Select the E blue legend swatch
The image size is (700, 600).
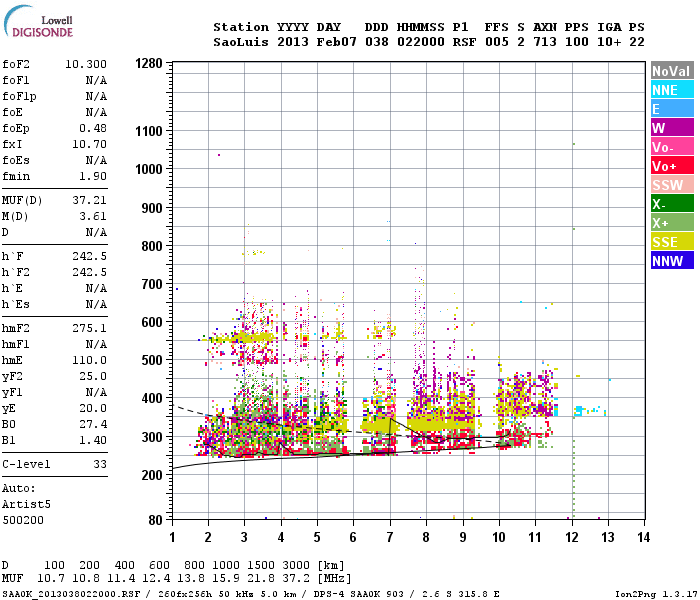pos(672,108)
